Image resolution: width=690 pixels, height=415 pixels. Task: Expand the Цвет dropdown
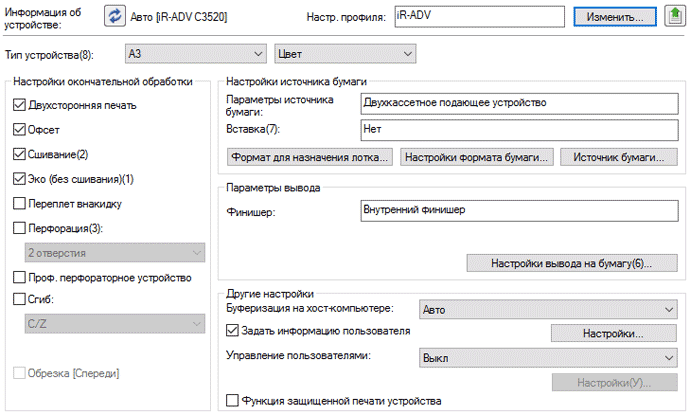(x=345, y=53)
